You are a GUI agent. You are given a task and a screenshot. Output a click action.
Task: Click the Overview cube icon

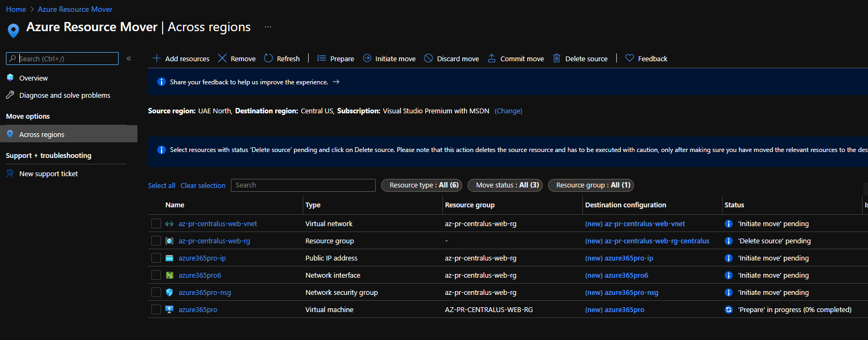tap(10, 78)
